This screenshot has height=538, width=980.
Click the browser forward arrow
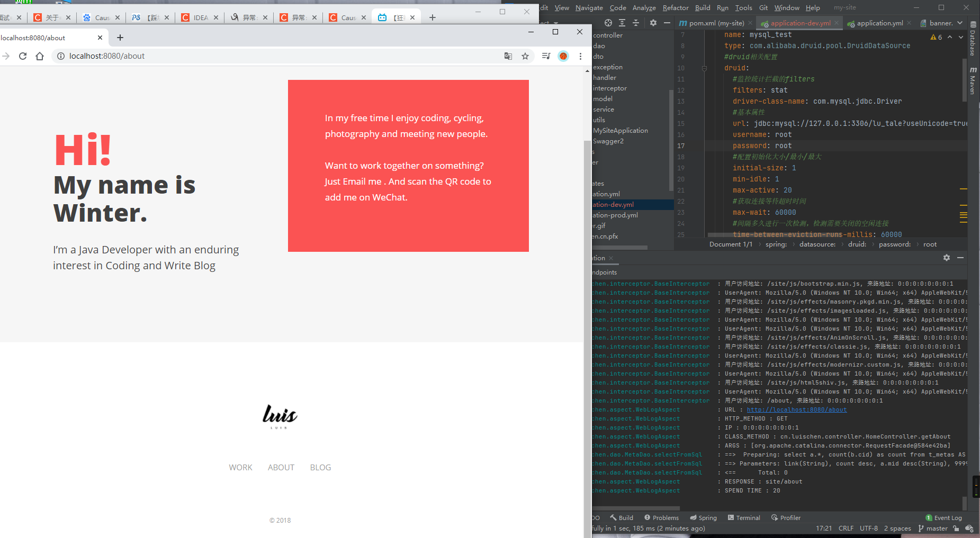click(6, 56)
